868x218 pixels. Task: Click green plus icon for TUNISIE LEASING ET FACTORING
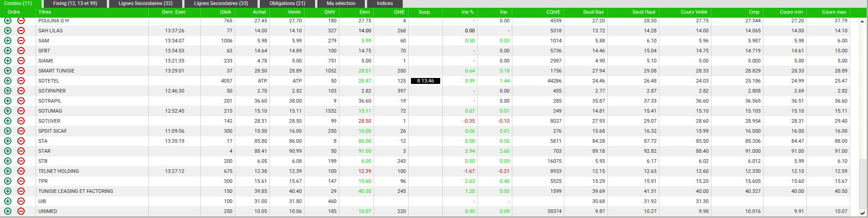click(8, 191)
